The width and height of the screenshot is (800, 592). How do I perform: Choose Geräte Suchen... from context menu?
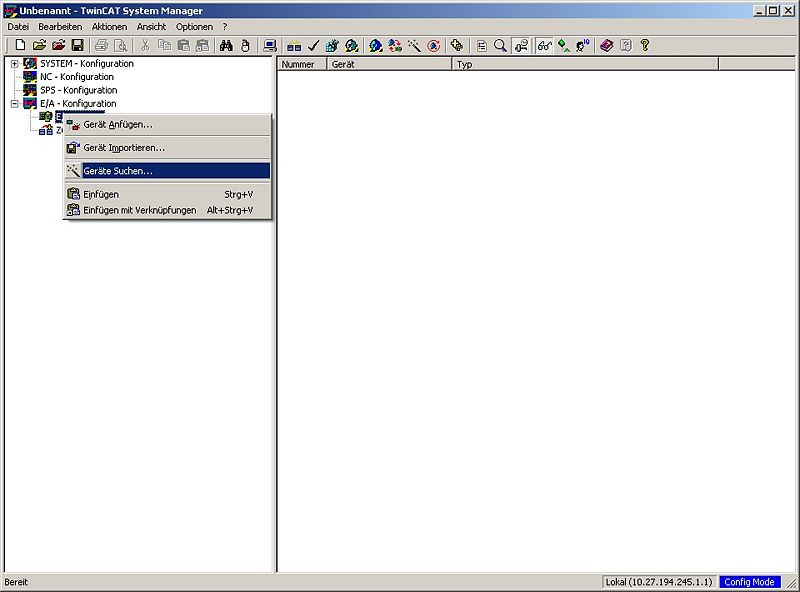pos(167,171)
